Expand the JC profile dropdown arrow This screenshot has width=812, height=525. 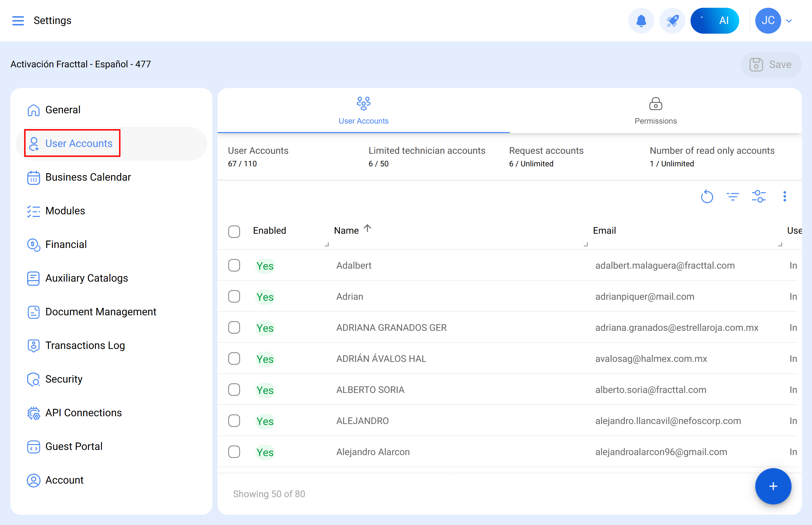click(789, 21)
